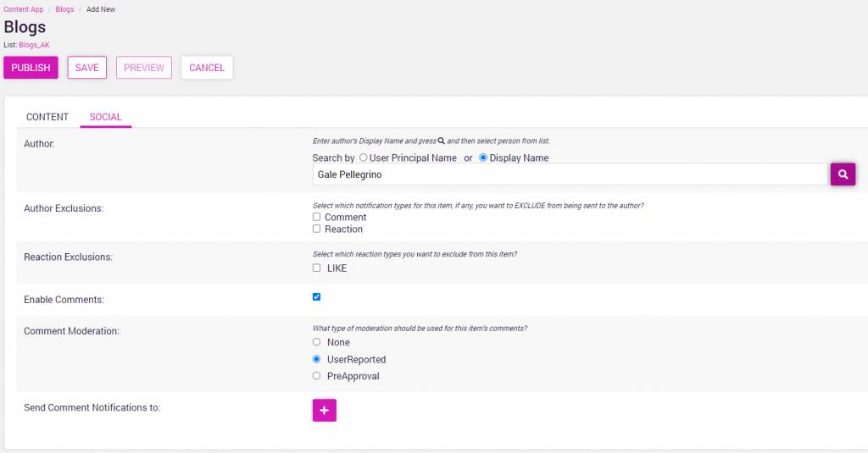Check the Reaction exclusion checkbox
Viewport: 868px width, 453px height.
[316, 229]
